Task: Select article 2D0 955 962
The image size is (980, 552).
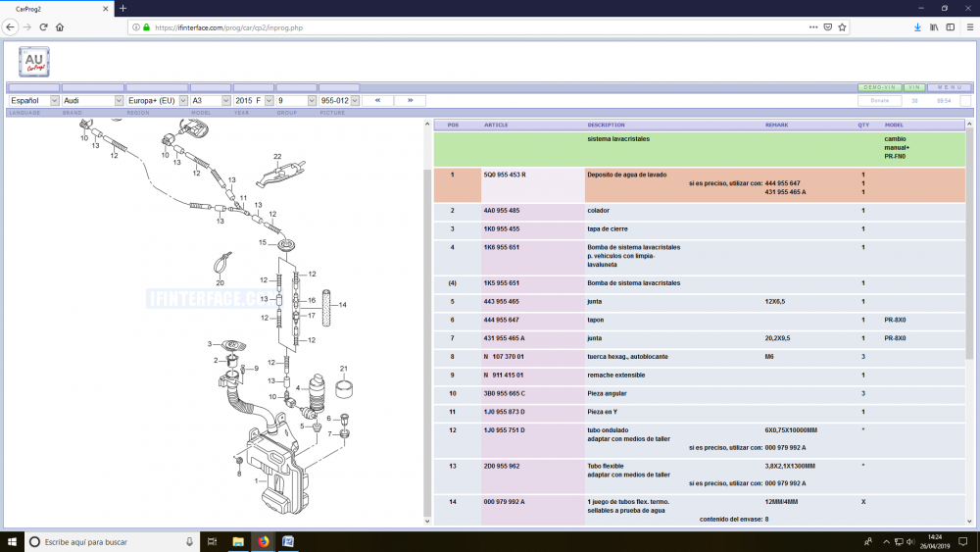Action: 501,467
